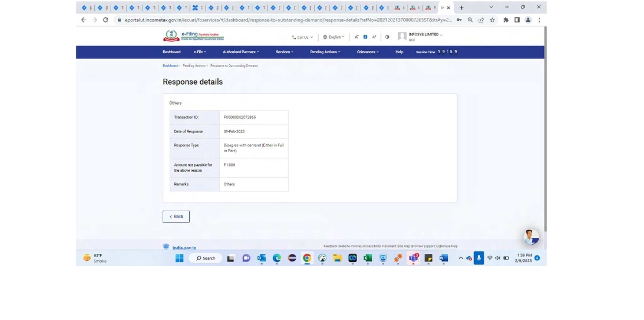Toggle the browser side panel icon
Viewport: 644px width, 320px height.
(x=517, y=20)
